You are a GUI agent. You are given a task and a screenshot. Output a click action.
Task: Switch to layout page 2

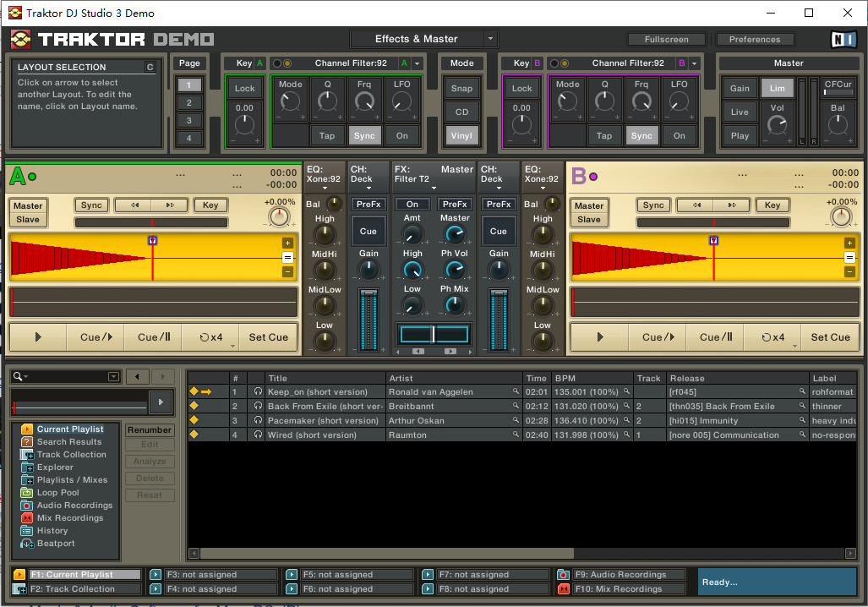189,103
